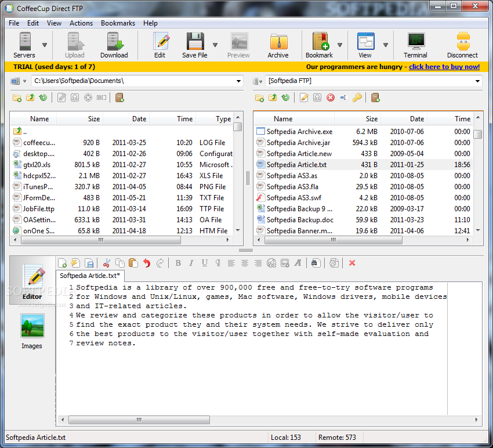Viewport: 493px width, 448px height.
Task: Click the new document icon in editor
Action: [x=62, y=263]
